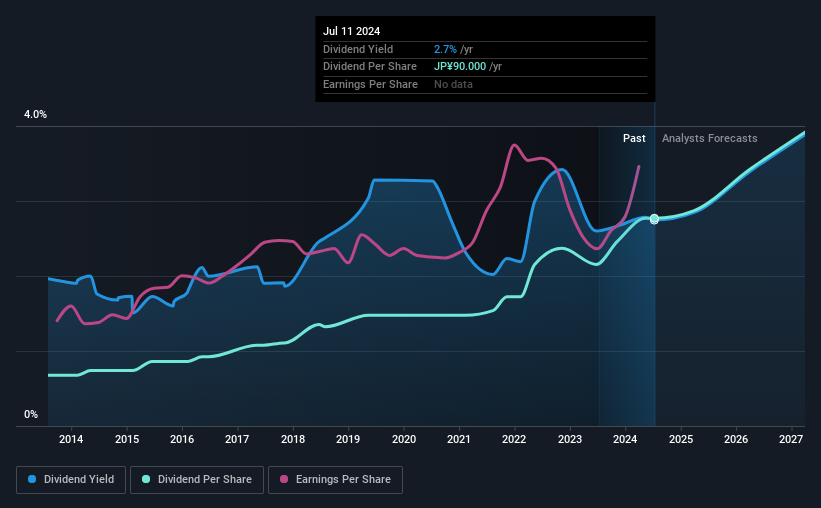Click the tooltip 'Earnings Per Share' row label
The height and width of the screenshot is (508, 821).
pyautogui.click(x=370, y=84)
